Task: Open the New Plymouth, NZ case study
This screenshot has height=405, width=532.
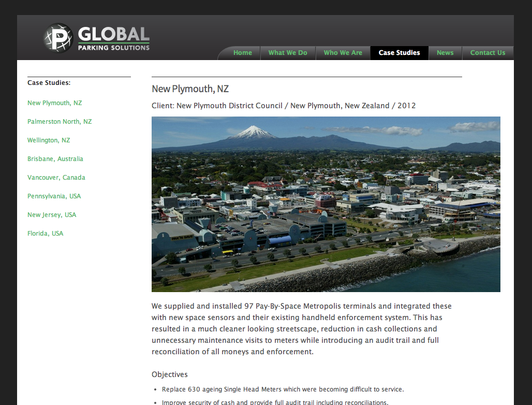Action: pos(54,103)
